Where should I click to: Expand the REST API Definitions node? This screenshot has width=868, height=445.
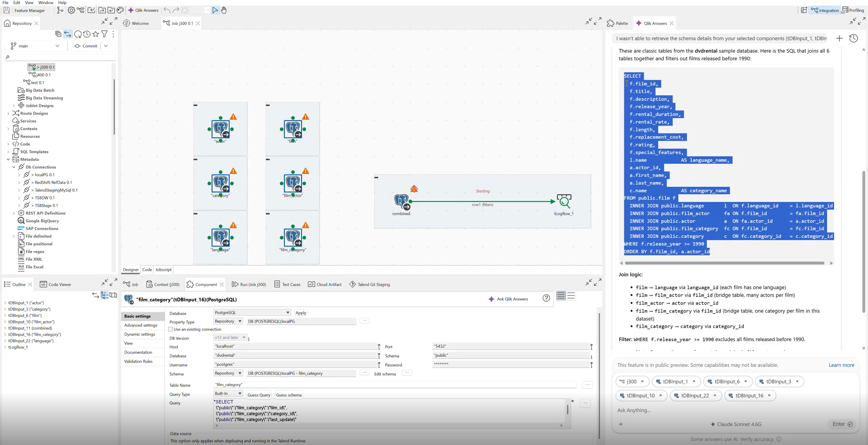(14, 213)
